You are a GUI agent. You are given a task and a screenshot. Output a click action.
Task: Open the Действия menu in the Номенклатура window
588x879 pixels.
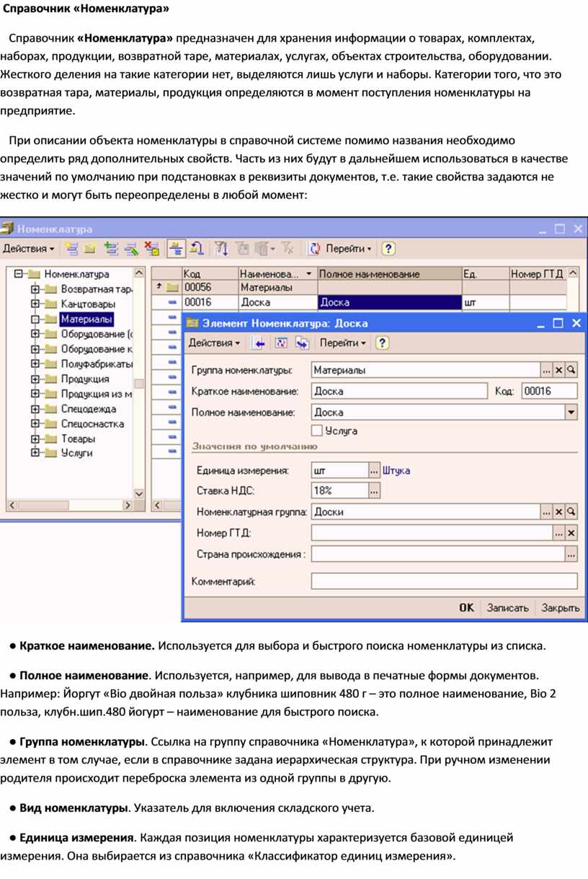pyautogui.click(x=29, y=249)
